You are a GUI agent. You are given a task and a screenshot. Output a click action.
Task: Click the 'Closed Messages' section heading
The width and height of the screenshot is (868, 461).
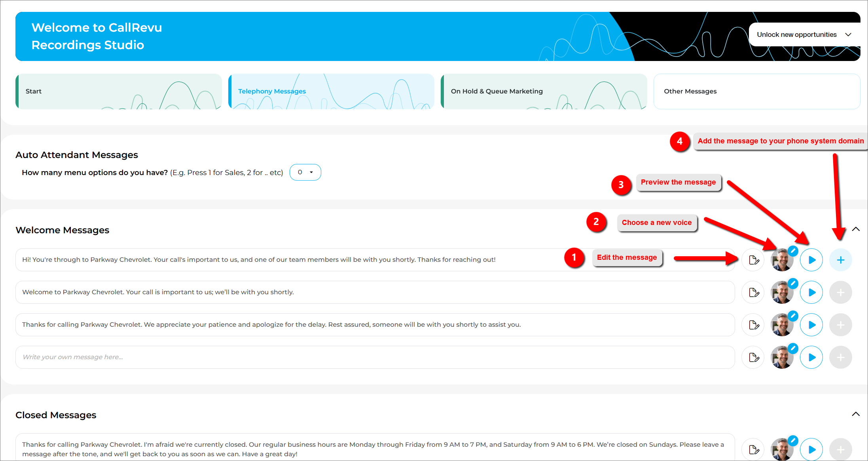pyautogui.click(x=56, y=415)
